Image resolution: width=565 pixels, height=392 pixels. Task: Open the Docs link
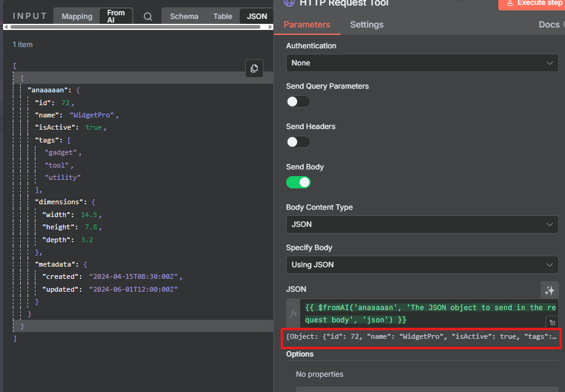550,24
